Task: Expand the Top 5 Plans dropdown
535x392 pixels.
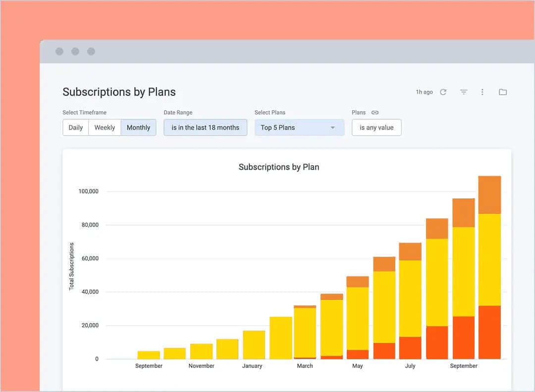Action: coord(299,127)
